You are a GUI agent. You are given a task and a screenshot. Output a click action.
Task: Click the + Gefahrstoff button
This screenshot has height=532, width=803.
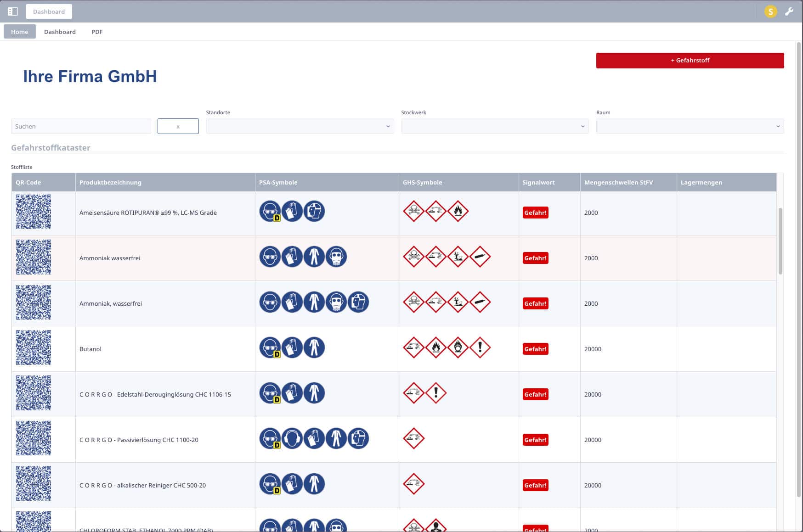coord(690,61)
